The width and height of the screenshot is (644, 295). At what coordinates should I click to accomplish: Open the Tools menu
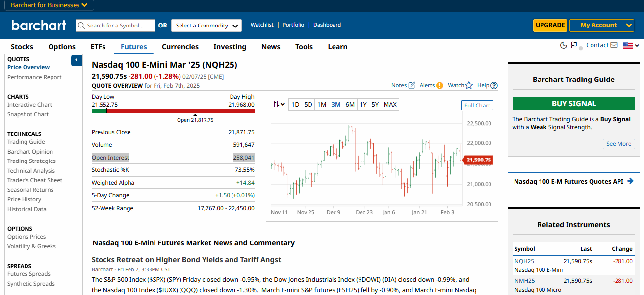304,47
